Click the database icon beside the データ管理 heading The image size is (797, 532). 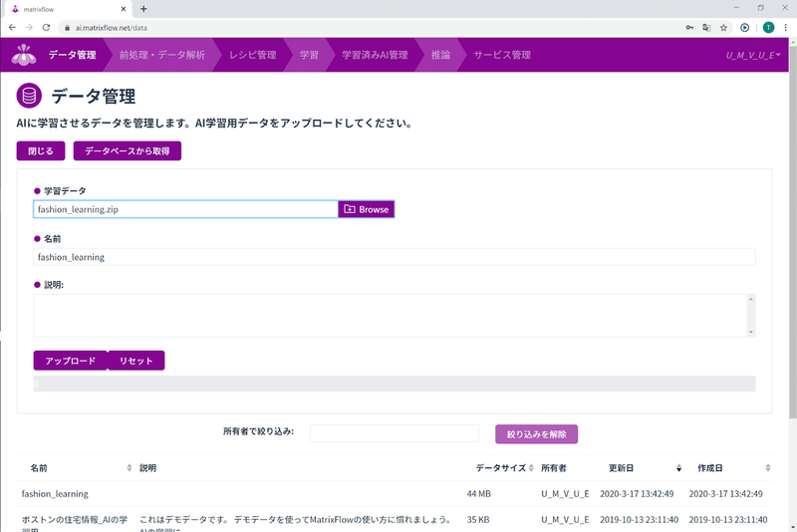pos(29,96)
